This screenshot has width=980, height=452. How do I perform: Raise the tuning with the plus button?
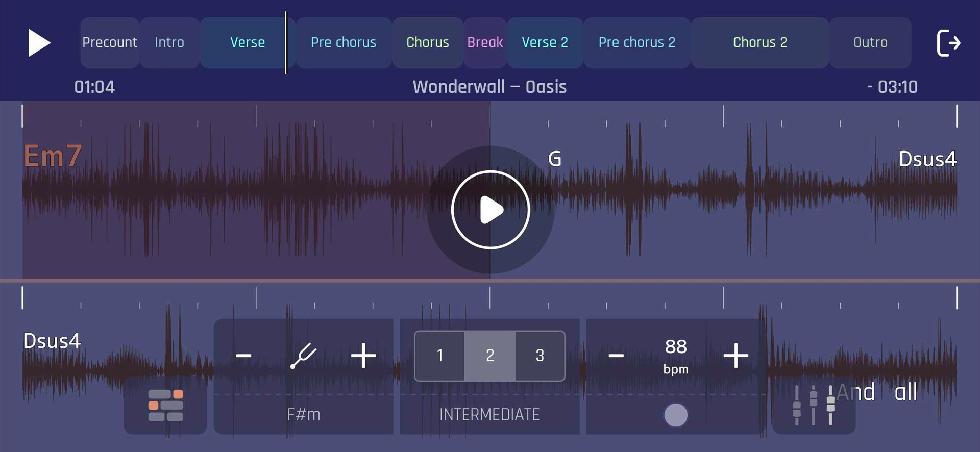coord(363,355)
